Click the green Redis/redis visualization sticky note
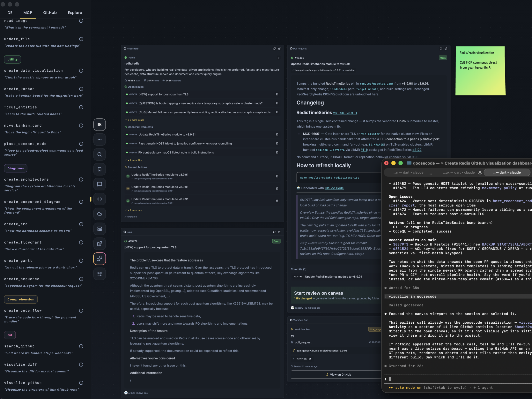The width and height of the screenshot is (532, 399). (480, 71)
